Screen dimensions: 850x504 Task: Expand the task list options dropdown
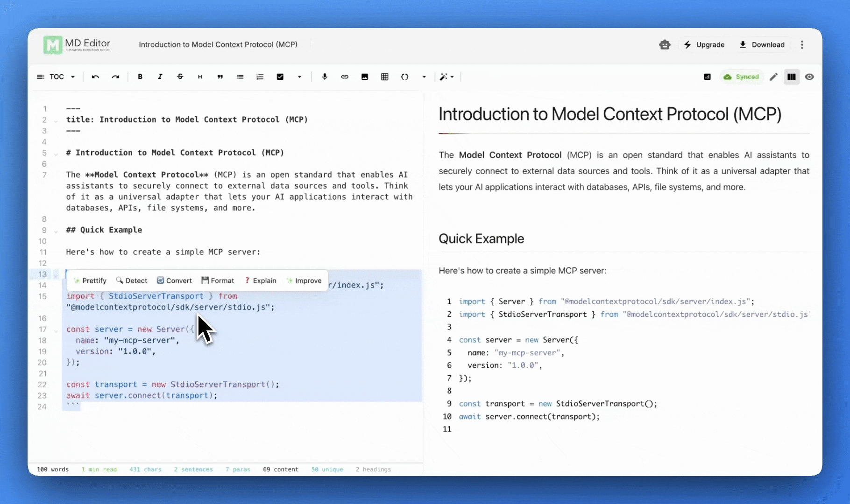point(299,77)
